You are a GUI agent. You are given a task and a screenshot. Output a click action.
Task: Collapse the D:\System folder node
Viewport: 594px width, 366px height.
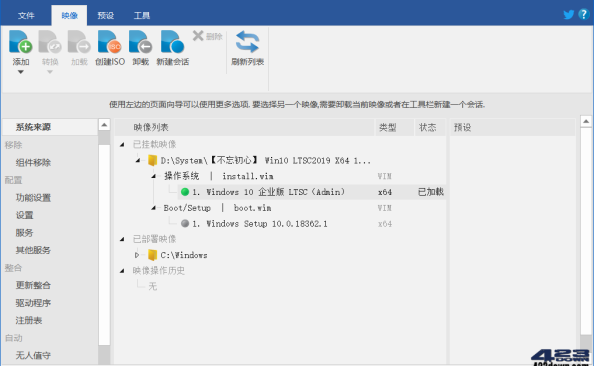138,160
